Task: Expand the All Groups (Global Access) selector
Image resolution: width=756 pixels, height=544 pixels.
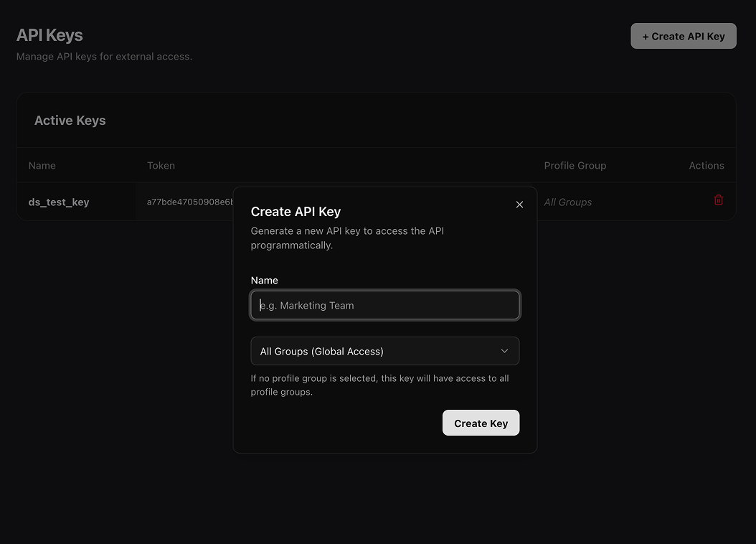Action: (385, 351)
